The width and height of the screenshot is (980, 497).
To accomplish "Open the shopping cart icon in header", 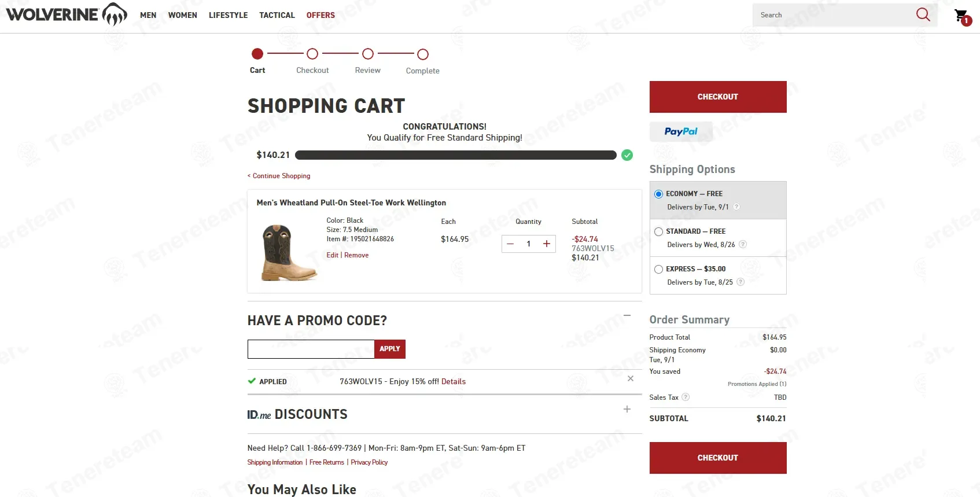I will coord(962,16).
